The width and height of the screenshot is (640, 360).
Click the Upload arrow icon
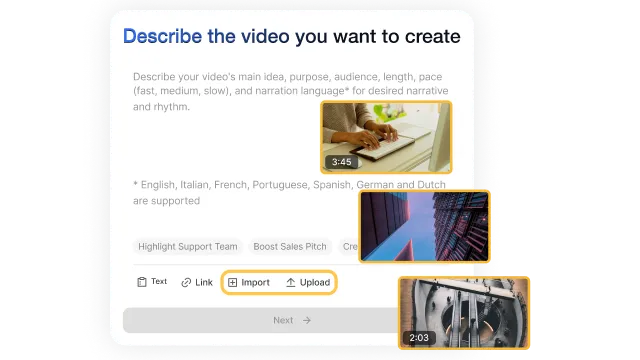pyautogui.click(x=291, y=282)
